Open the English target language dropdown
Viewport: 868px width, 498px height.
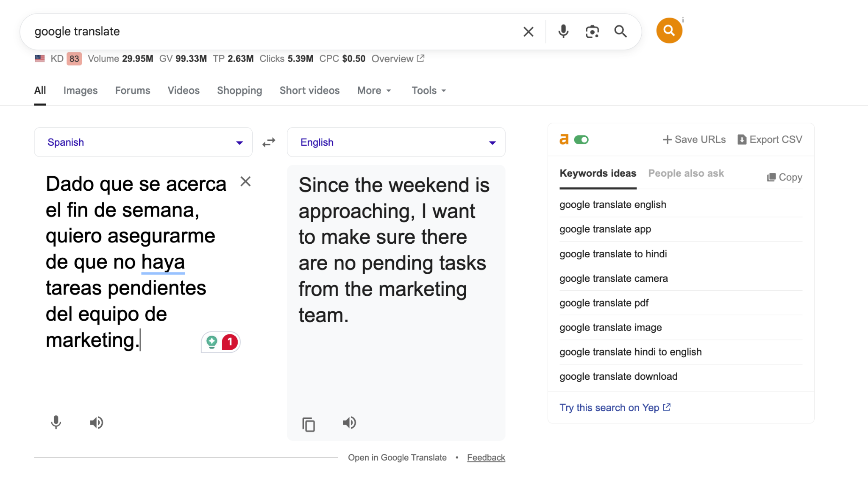tap(396, 142)
